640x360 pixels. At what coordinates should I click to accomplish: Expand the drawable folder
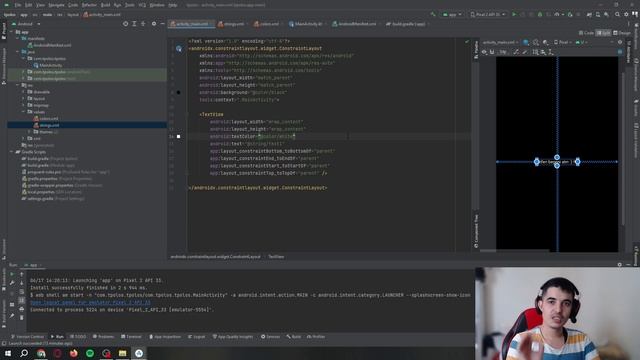24,92
